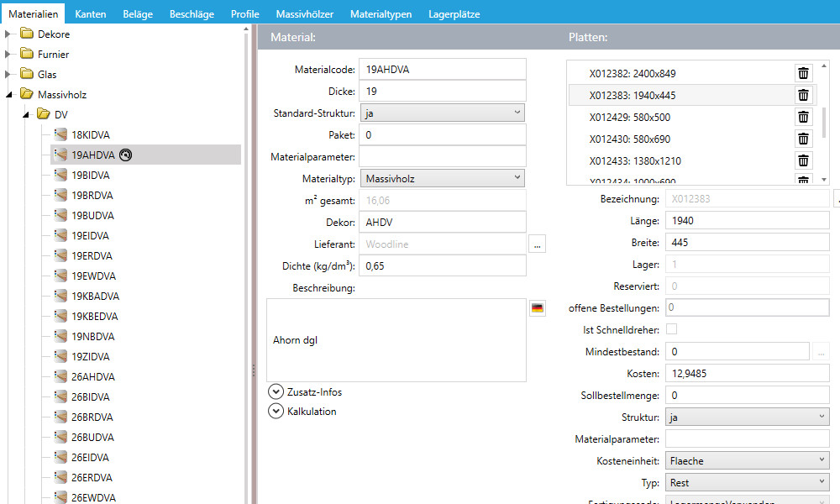
Task: Open the Struktur dropdown under Platten
Action: pos(748,417)
